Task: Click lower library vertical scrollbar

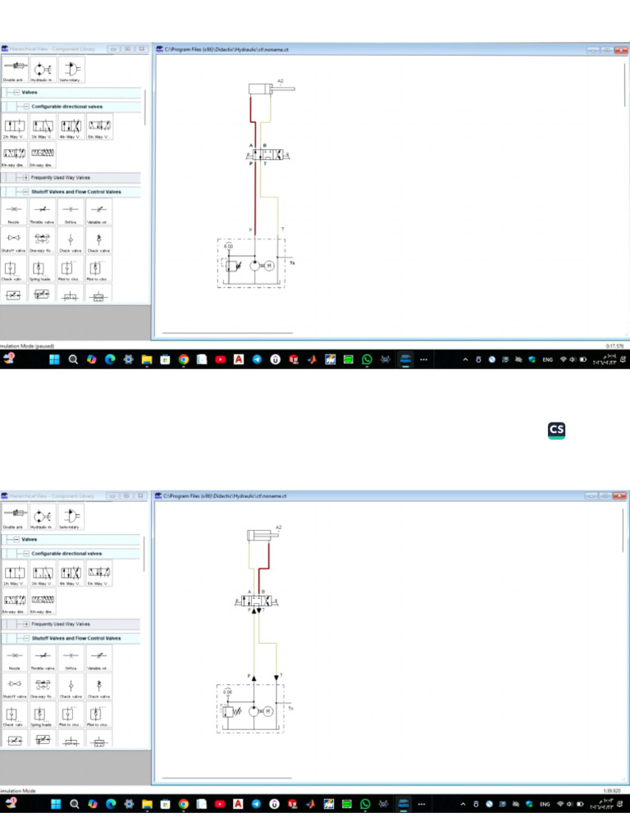Action: (144, 555)
